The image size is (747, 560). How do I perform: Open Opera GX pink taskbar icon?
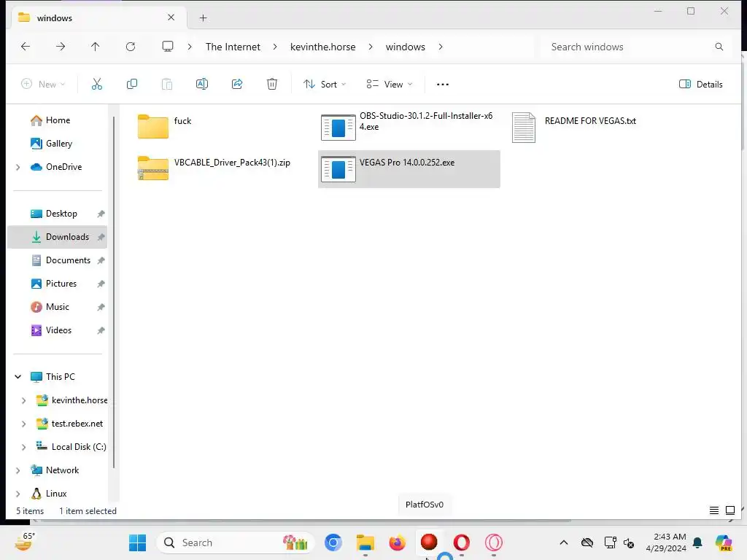(494, 542)
